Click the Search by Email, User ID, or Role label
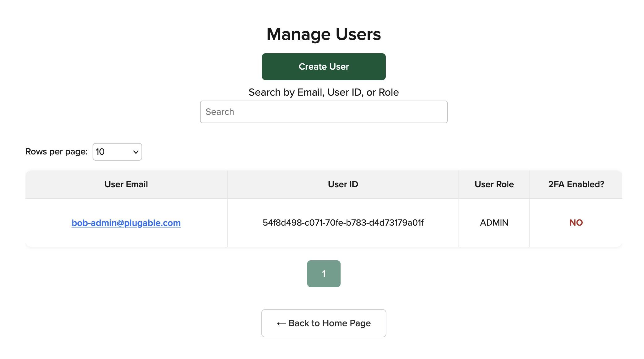Viewport: 644px width, 359px height. 324,92
